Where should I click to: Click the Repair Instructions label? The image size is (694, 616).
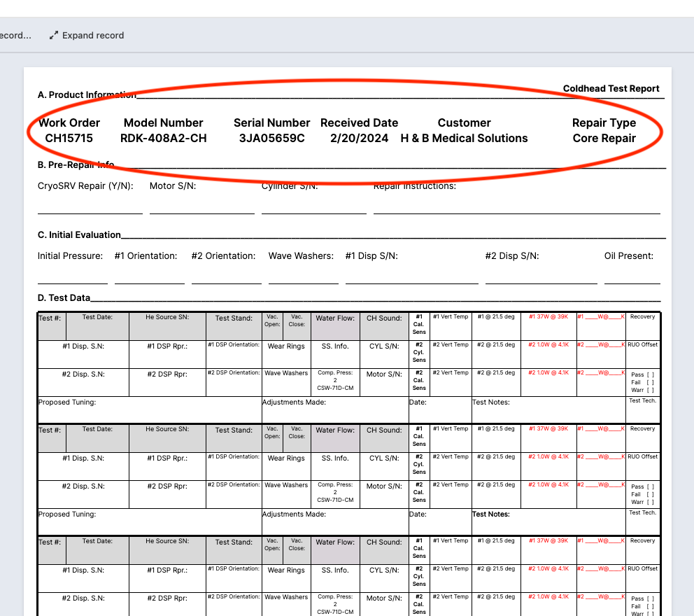coord(414,186)
